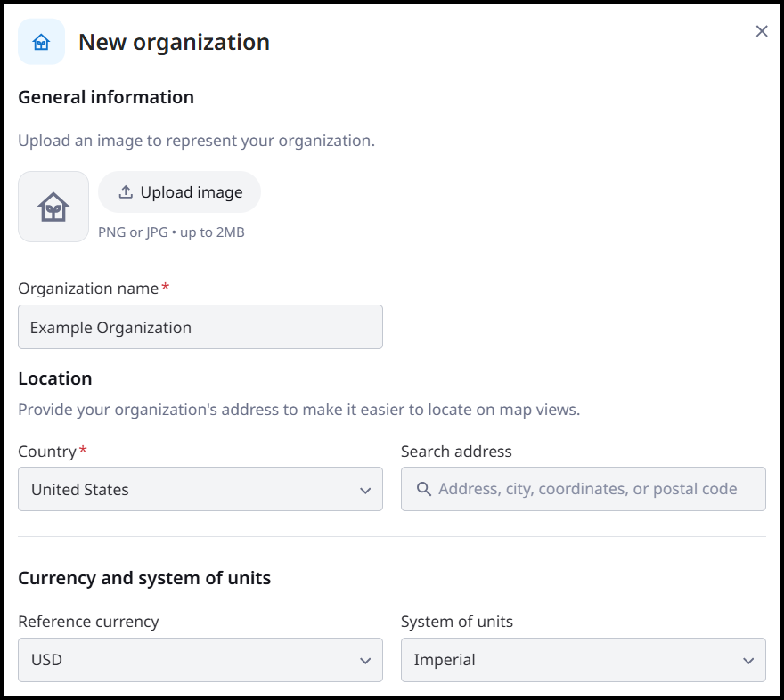Click the Upload image button
784x700 pixels.
coord(179,192)
